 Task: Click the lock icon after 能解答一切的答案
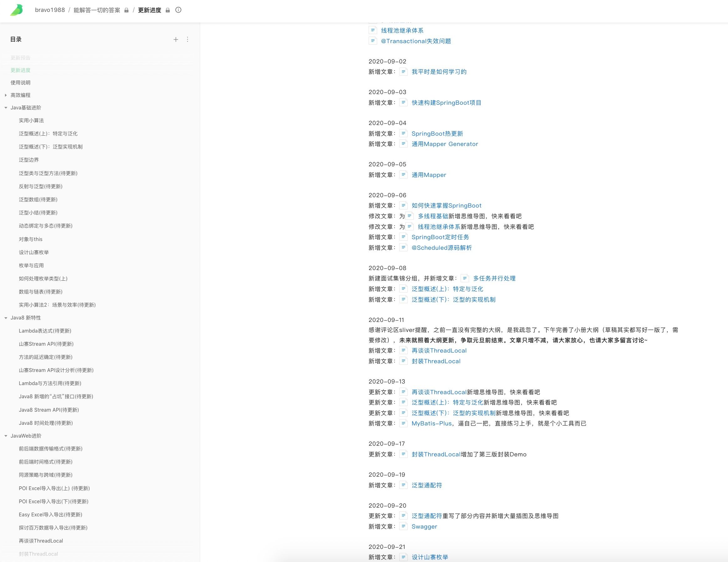point(126,10)
